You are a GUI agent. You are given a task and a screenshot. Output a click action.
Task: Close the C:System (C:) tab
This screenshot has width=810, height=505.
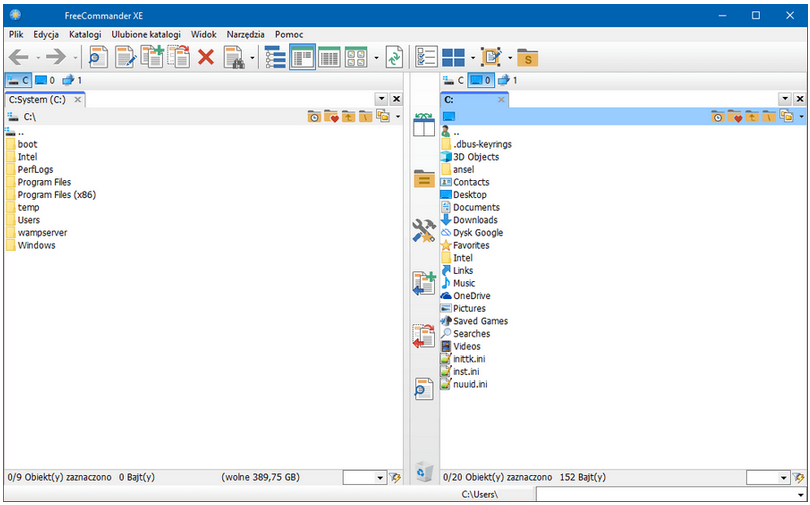coord(77,100)
